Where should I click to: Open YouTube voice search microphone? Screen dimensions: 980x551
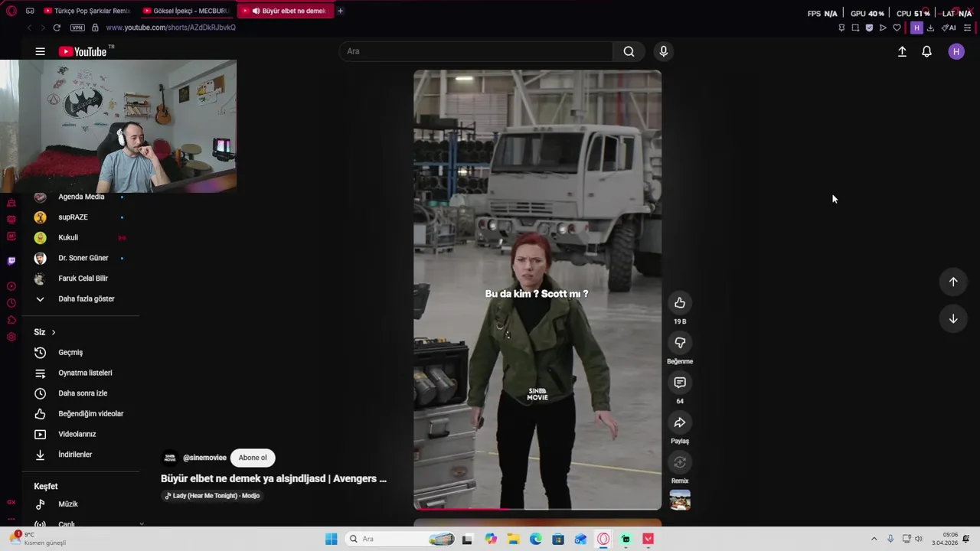click(x=664, y=51)
